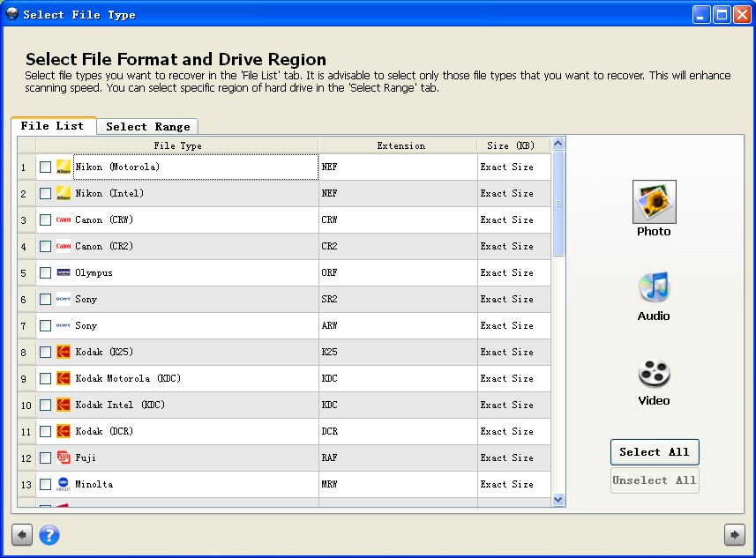
Task: Click the CR2 extension cell
Action: tap(398, 246)
